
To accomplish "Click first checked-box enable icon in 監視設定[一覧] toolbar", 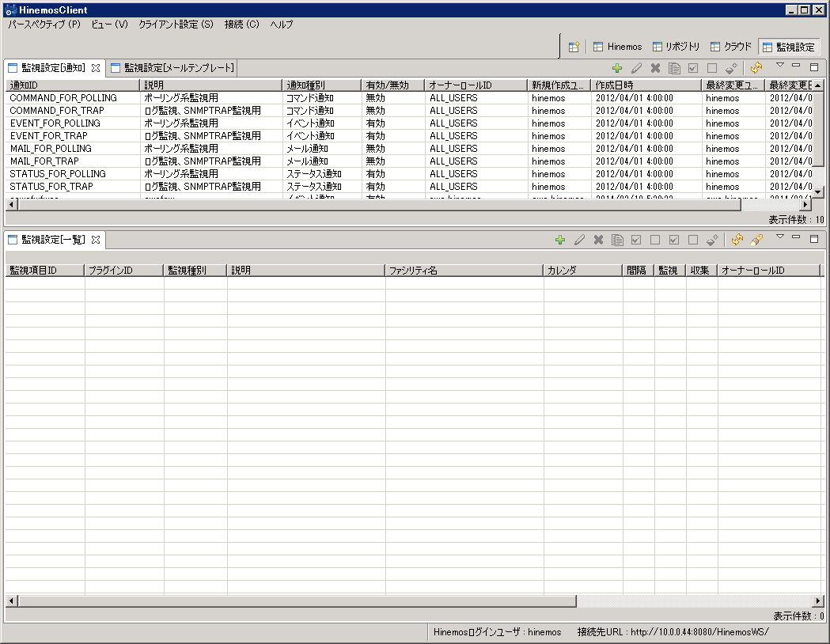I will [x=636, y=240].
